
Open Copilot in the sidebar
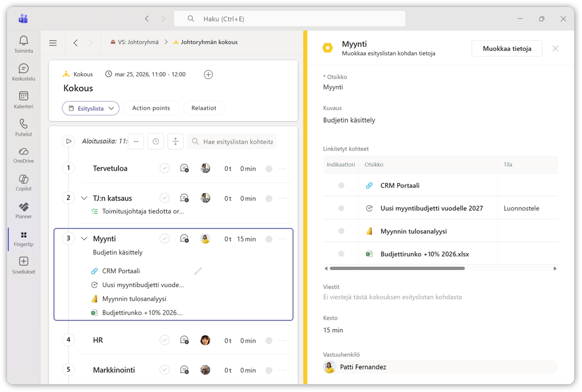coord(23,183)
